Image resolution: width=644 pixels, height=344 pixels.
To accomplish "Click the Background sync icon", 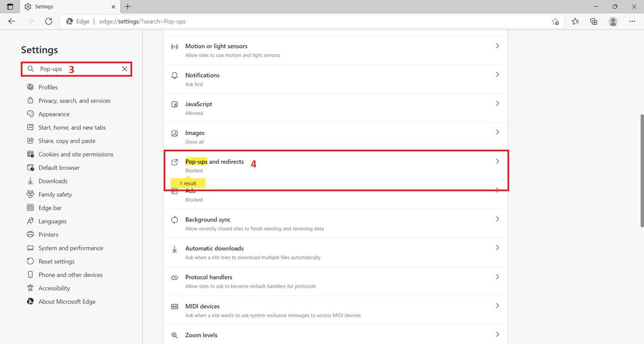I will (x=175, y=220).
